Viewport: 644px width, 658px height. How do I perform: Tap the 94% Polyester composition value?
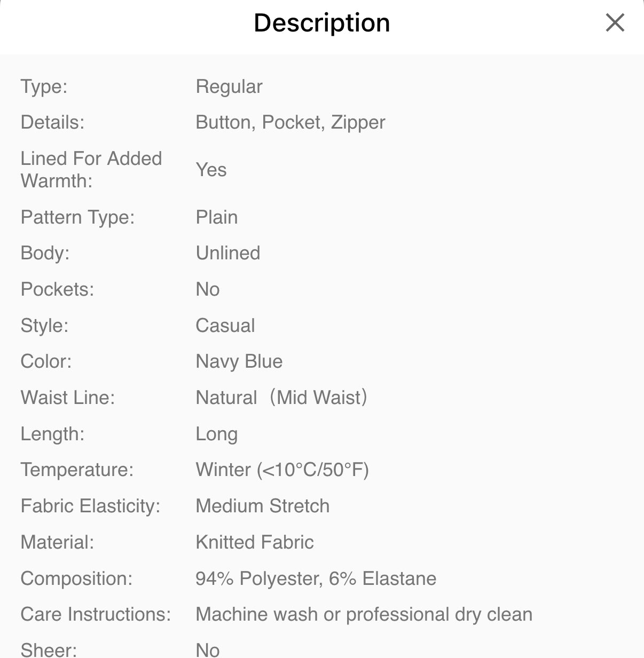(316, 578)
